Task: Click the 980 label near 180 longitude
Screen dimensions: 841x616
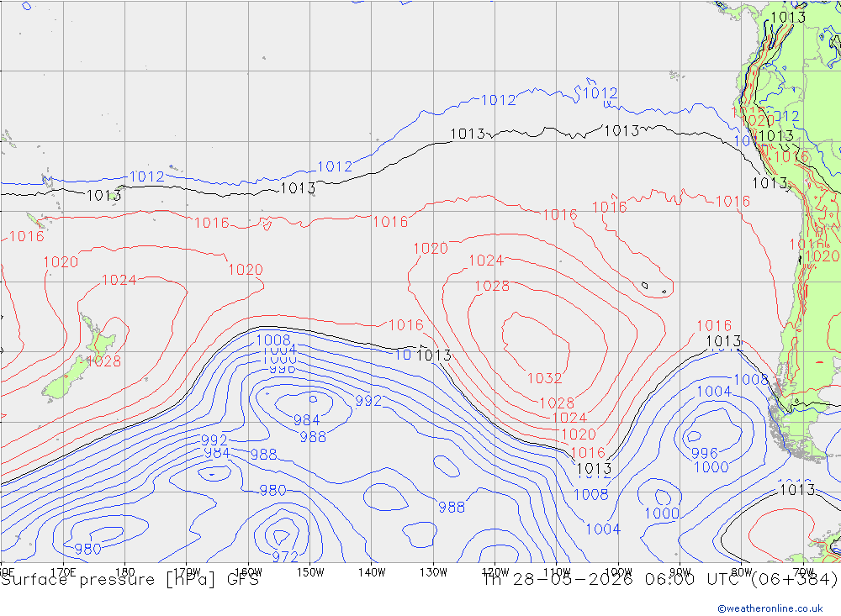Action: [x=88, y=549]
